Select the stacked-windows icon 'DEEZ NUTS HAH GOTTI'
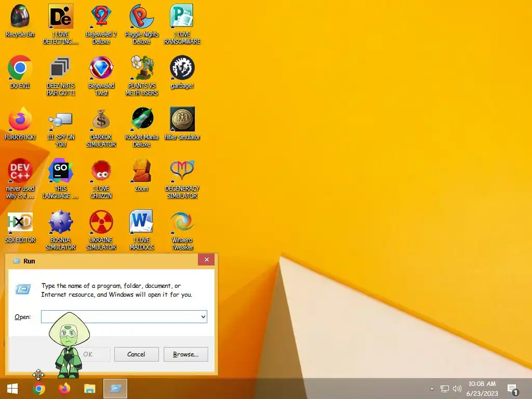This screenshot has width=532, height=399. (x=60, y=76)
